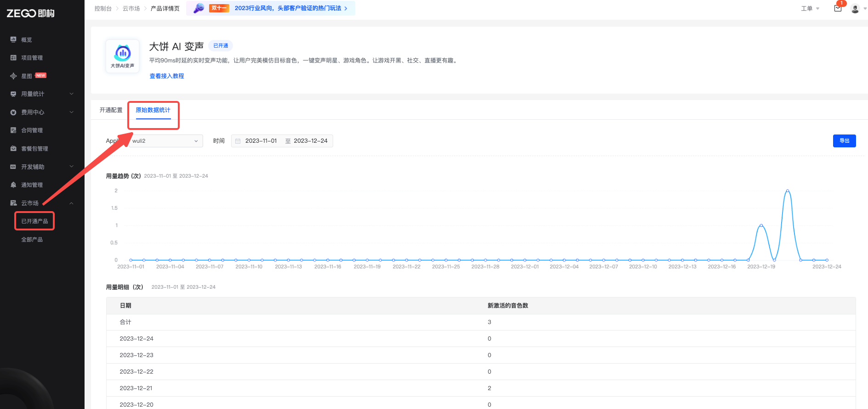Click the 星图 sidebar icon

13,76
